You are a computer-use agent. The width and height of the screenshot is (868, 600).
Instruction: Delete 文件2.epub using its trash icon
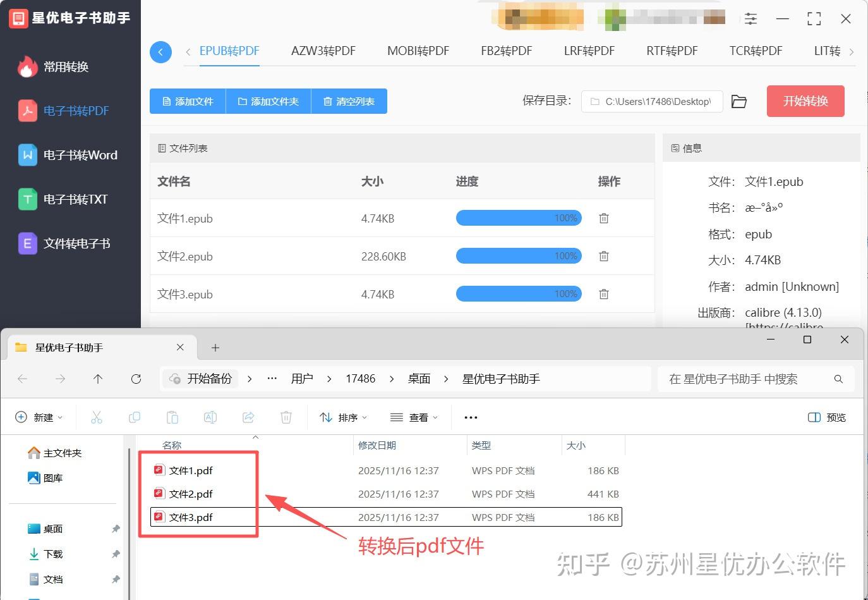pos(603,255)
